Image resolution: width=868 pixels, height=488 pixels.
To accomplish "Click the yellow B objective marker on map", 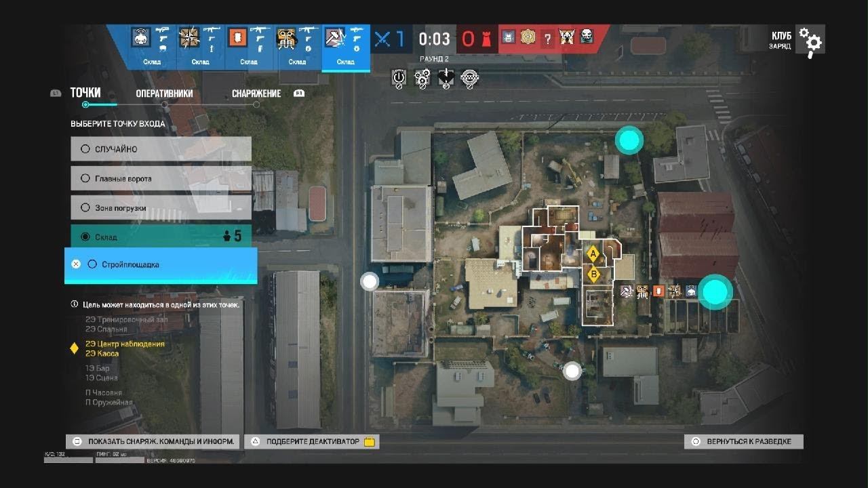I will click(593, 274).
